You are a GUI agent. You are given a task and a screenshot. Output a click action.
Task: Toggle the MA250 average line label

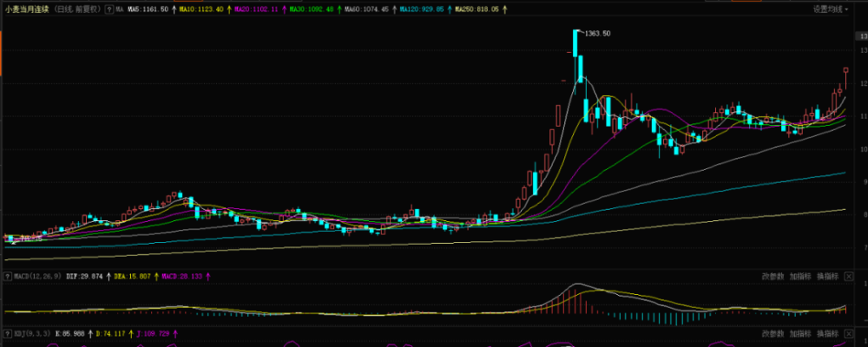[x=477, y=10]
